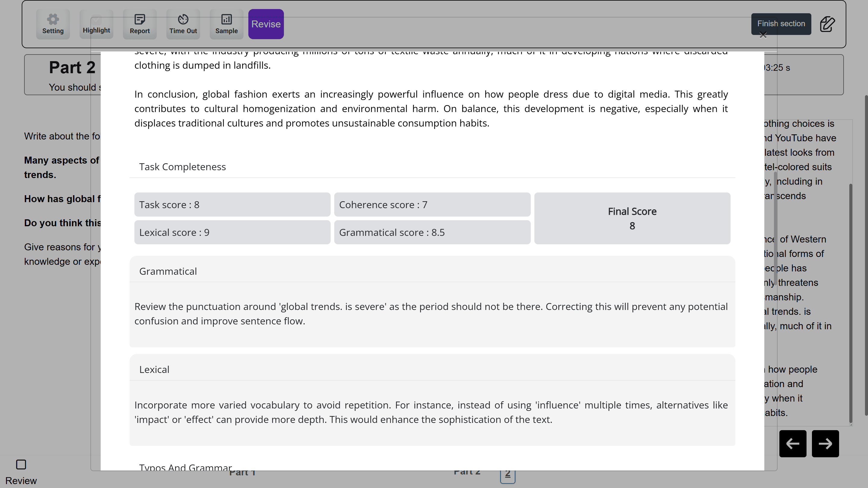868x488 pixels.
Task: Click the Coherence score 7 tile
Action: (x=432, y=205)
